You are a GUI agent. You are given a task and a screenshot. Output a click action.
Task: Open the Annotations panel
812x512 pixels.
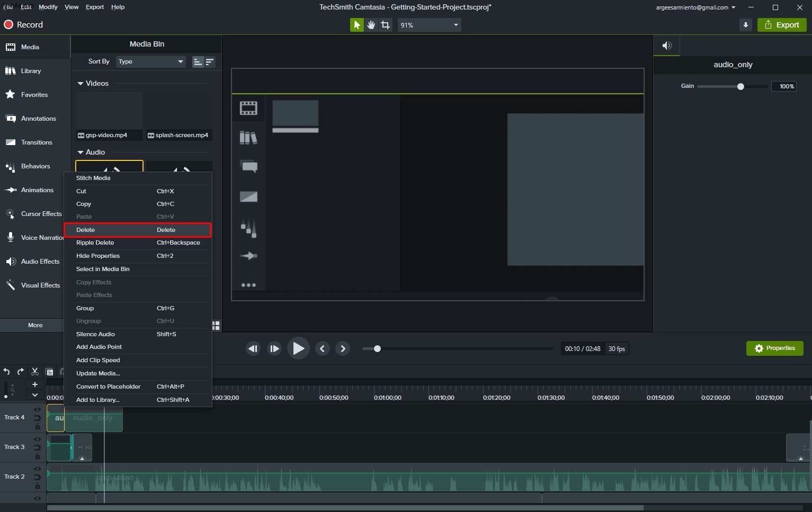pyautogui.click(x=35, y=119)
